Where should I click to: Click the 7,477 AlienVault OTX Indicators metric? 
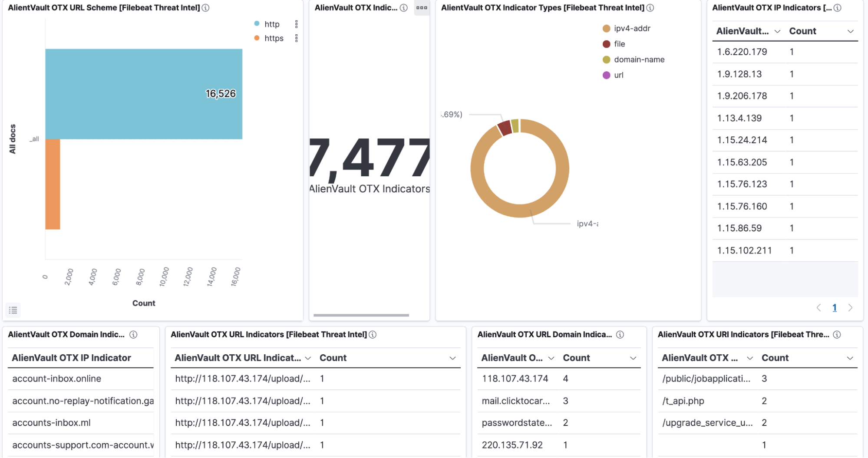point(370,165)
